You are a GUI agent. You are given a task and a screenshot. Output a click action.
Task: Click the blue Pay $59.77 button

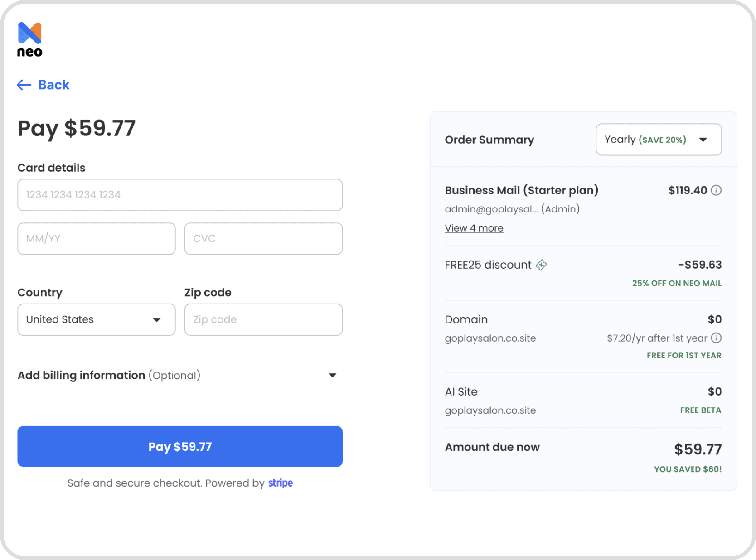point(180,446)
